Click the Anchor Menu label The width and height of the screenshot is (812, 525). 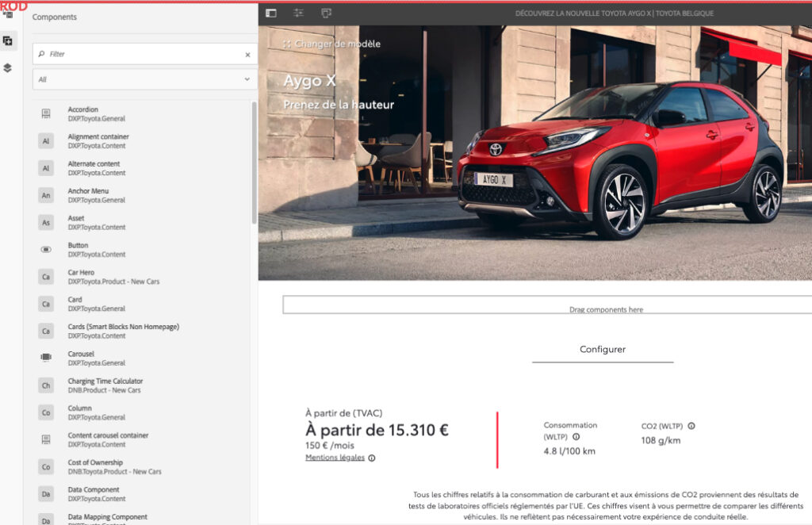pos(88,191)
